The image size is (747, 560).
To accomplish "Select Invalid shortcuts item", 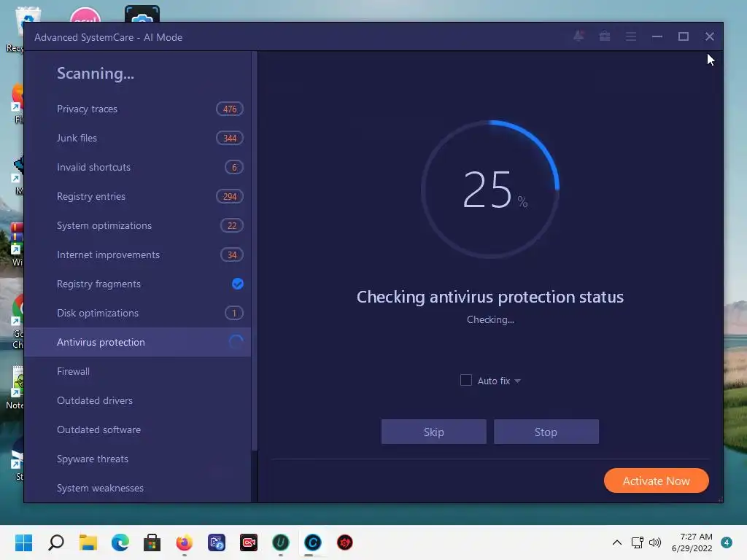I will point(137,167).
